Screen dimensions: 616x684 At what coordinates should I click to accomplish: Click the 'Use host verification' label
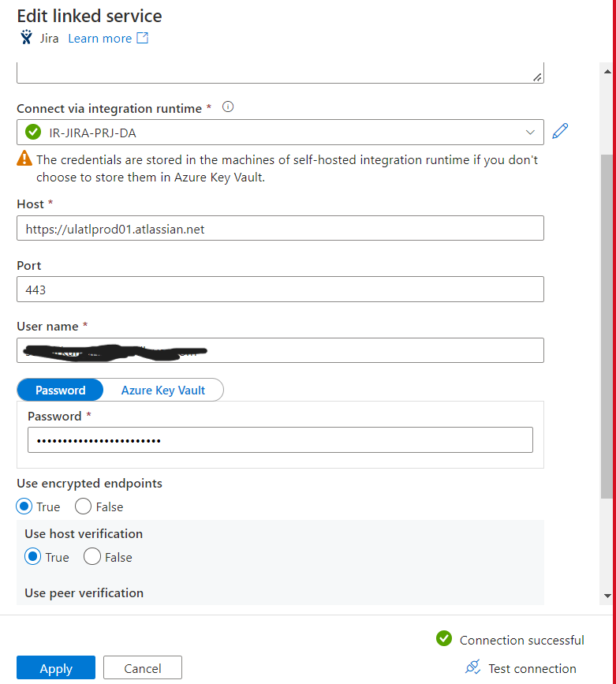(x=84, y=533)
